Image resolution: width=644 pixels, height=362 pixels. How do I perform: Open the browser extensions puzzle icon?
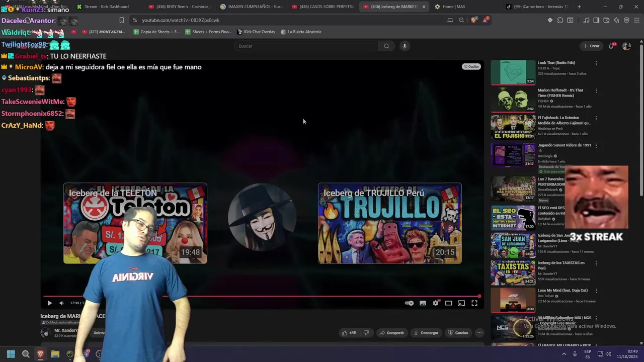point(560,20)
